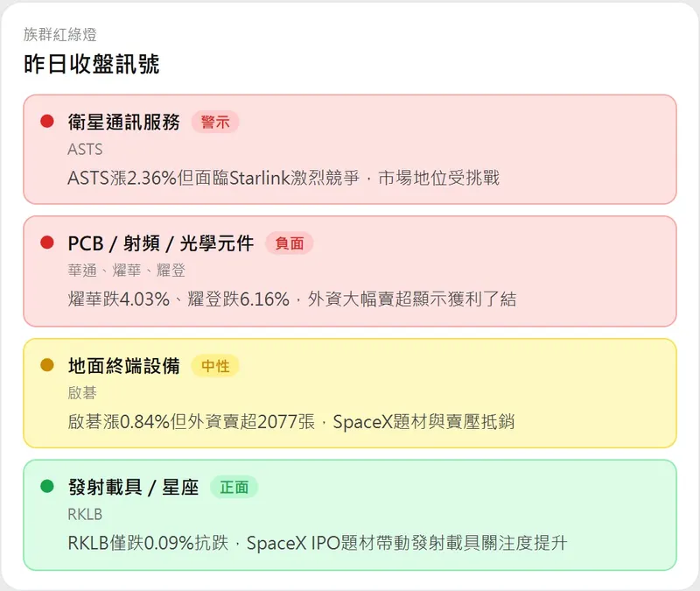
Task: Click the RKLB ticker subtitle
Action: coord(85,514)
